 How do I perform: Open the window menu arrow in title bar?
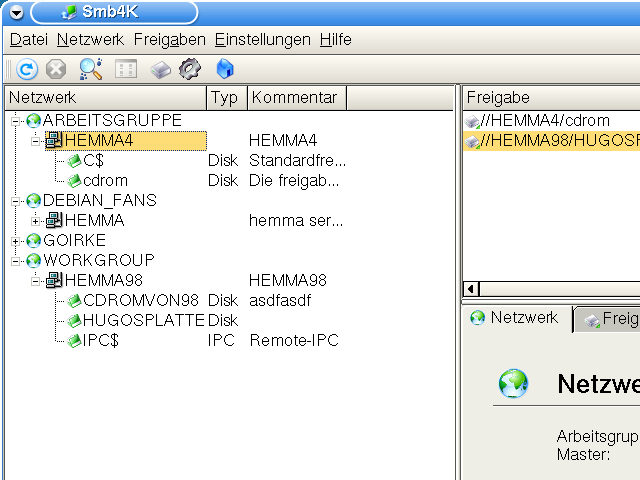(16, 13)
